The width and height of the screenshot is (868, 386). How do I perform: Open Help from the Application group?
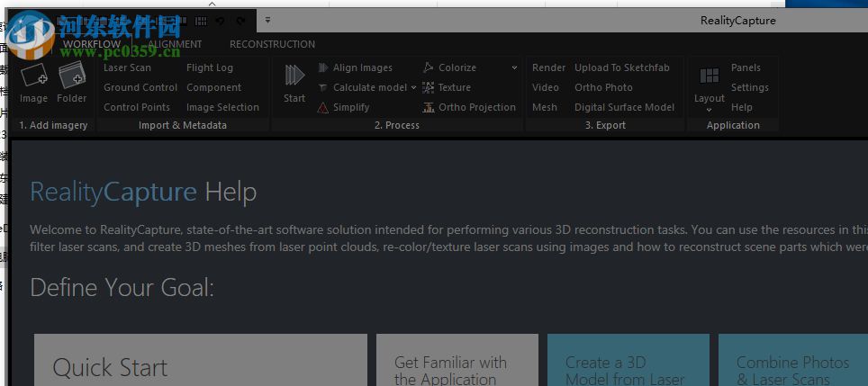741,107
